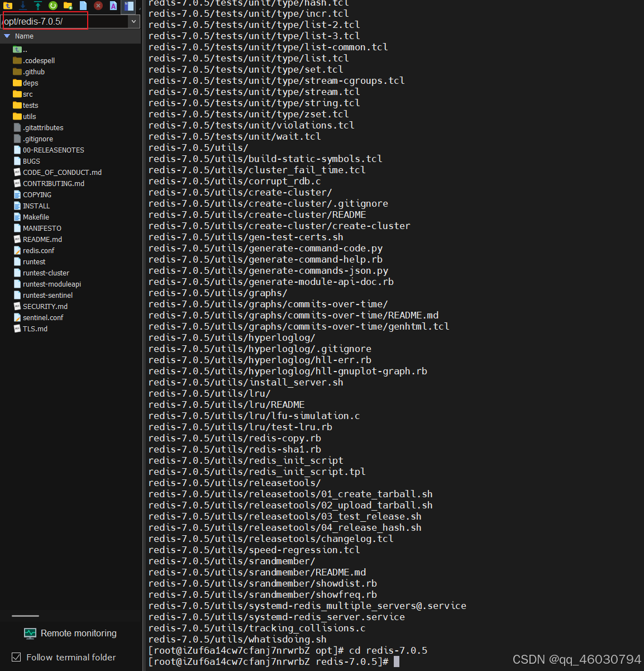Refresh the folder with the green icon
The image size is (644, 671).
[53, 6]
